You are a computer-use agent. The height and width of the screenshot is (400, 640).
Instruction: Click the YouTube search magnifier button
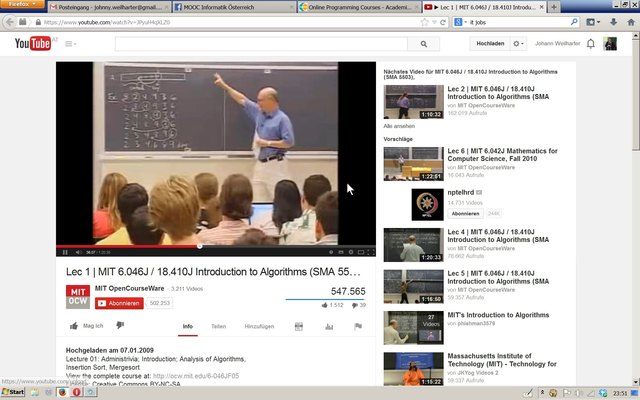click(x=424, y=44)
